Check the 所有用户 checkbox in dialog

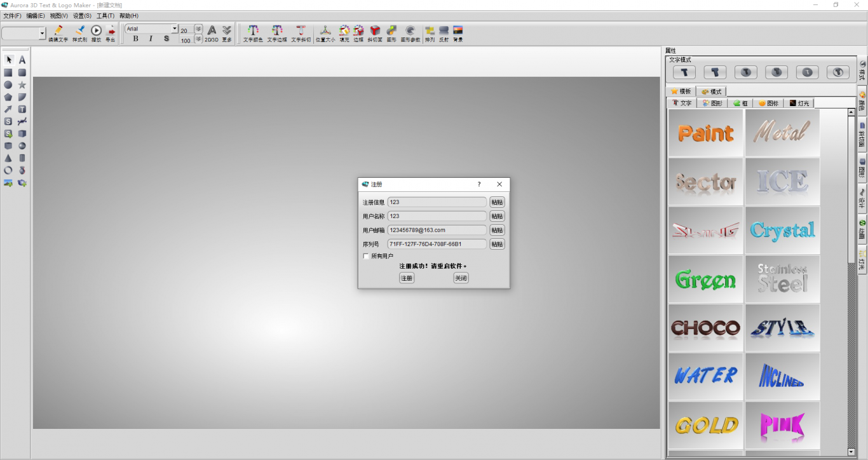click(366, 256)
